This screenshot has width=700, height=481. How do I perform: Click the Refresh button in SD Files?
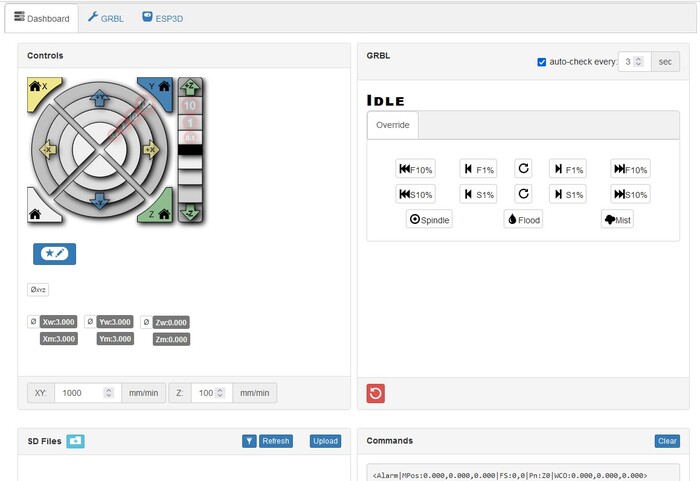275,441
